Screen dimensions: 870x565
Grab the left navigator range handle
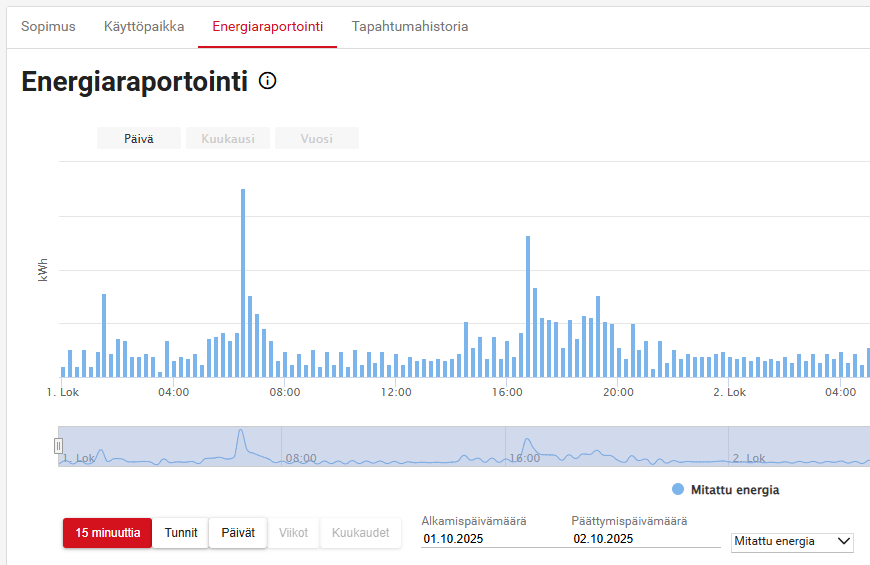[59, 446]
